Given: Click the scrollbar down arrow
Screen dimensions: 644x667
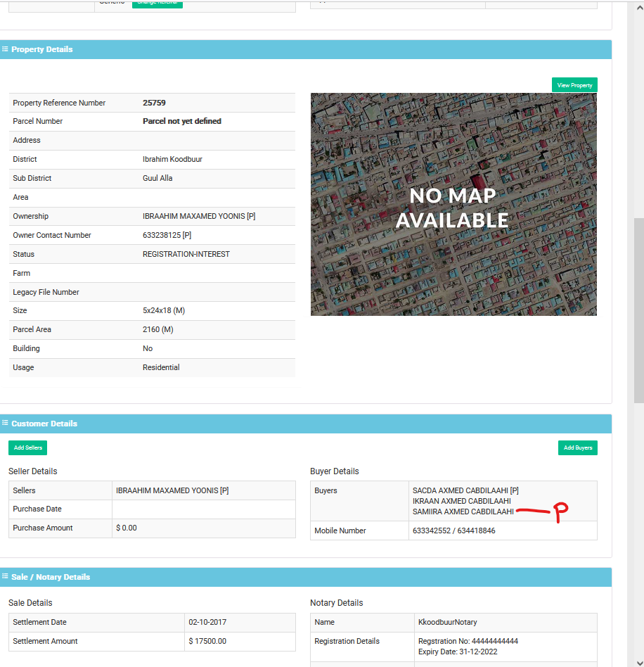Looking at the screenshot, I should click(x=639, y=663).
